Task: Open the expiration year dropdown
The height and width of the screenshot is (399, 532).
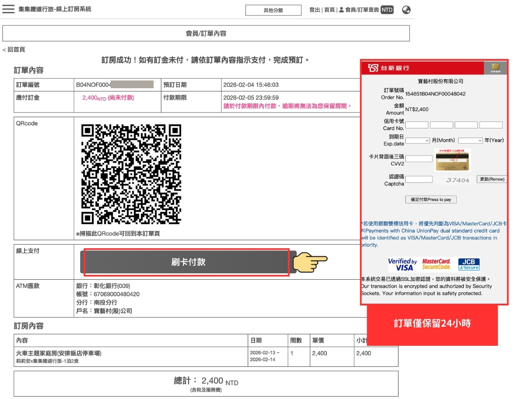Action: 469,140
